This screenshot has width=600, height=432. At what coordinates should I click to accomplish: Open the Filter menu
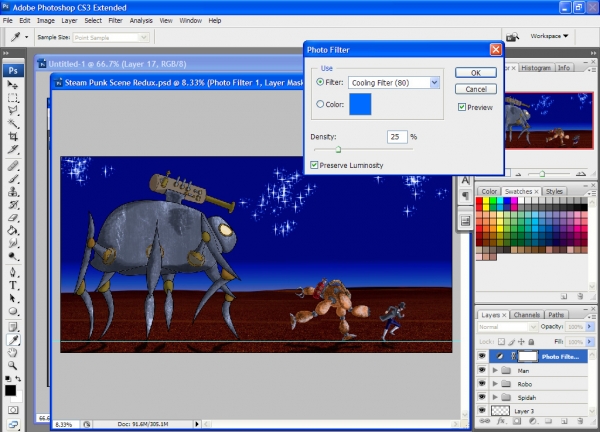(x=115, y=21)
